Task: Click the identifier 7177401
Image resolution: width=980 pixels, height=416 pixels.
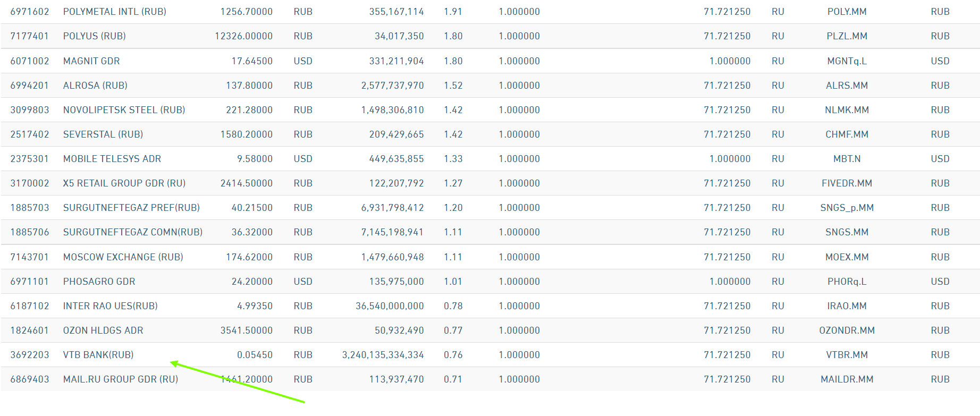Action: tap(30, 36)
